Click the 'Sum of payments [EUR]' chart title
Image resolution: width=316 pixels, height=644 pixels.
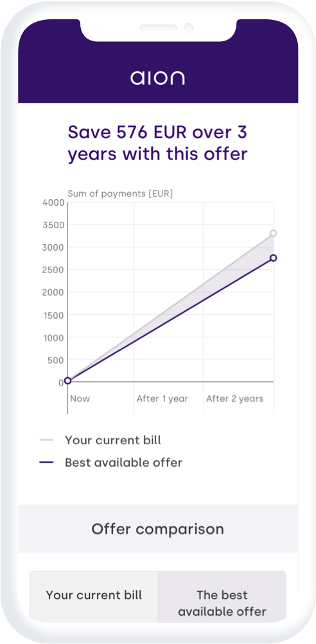[120, 194]
